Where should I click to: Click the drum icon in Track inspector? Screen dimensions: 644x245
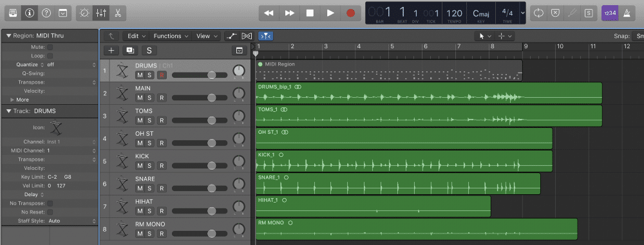pyautogui.click(x=55, y=128)
